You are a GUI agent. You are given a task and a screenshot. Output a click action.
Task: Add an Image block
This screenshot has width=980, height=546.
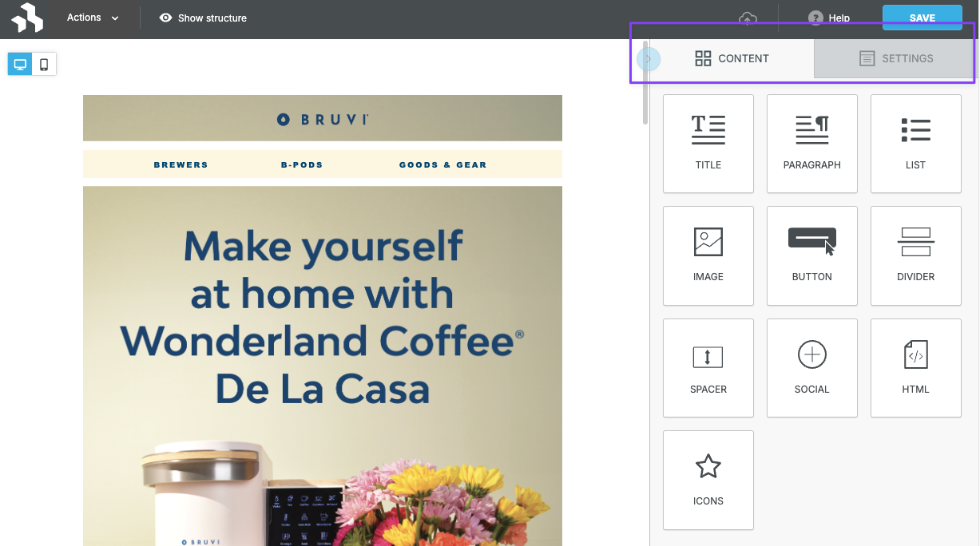coord(708,255)
